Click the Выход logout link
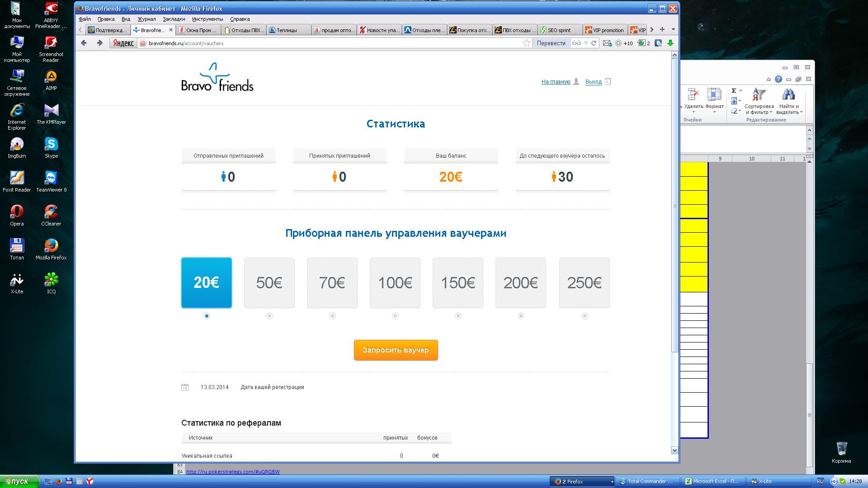The width and height of the screenshot is (868, 488). pos(593,82)
